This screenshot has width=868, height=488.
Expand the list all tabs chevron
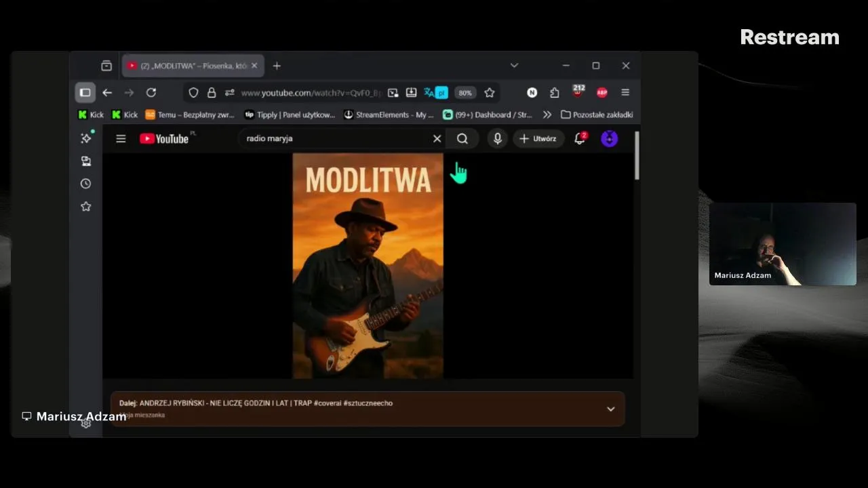coord(514,66)
